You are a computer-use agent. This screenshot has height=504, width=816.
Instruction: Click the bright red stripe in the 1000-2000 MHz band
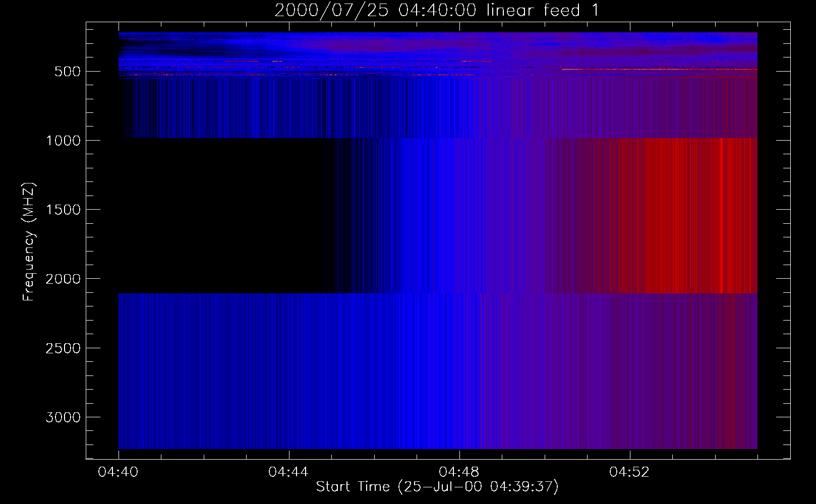click(721, 216)
